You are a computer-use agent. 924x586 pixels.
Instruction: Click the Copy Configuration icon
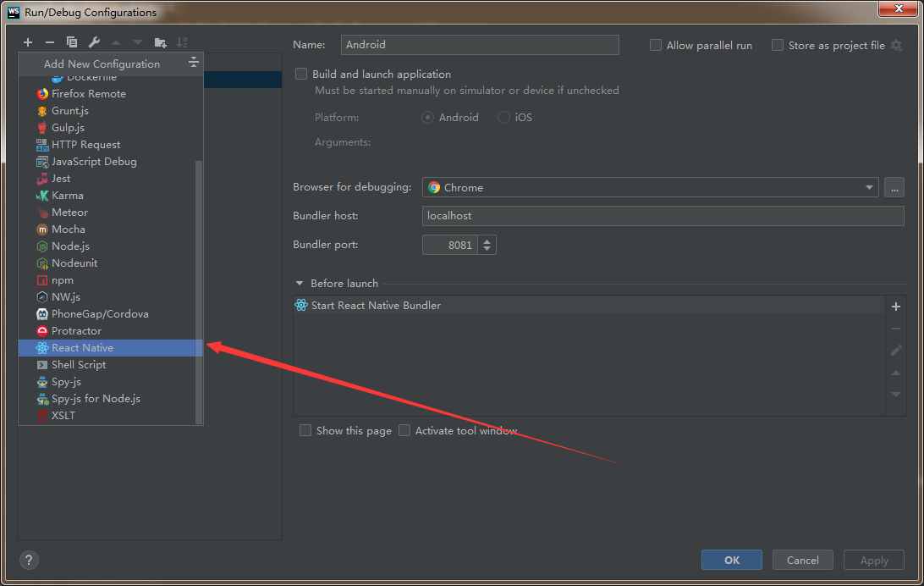72,41
